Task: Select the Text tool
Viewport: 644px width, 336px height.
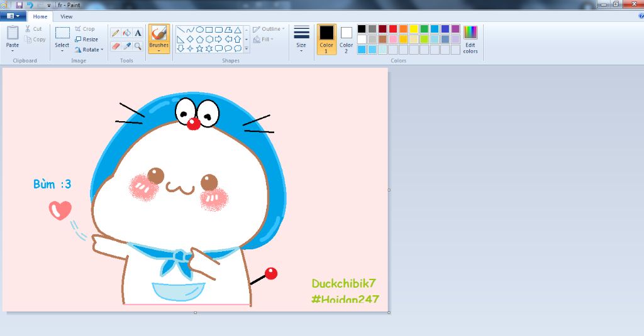Action: 138,33
